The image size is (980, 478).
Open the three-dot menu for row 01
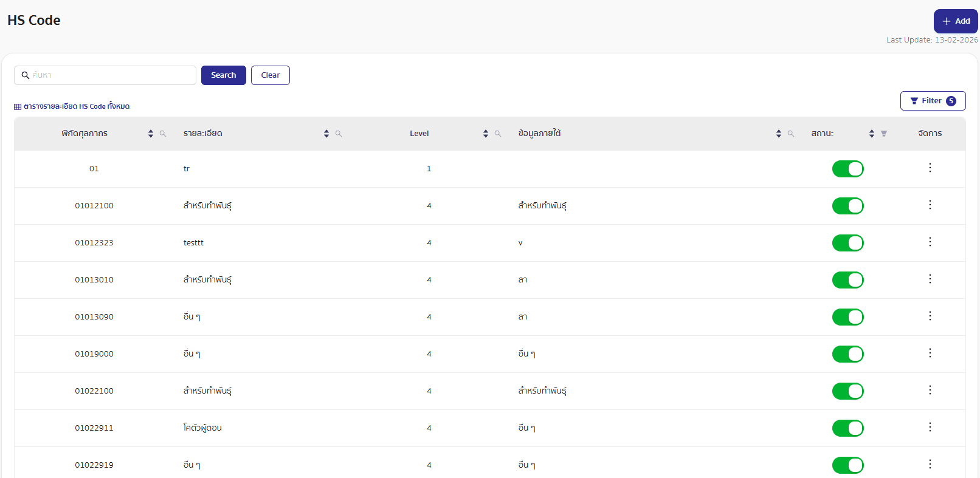[x=930, y=168]
